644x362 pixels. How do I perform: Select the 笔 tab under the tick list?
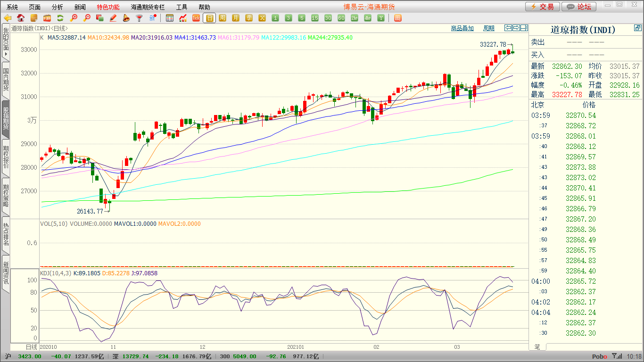(537, 347)
